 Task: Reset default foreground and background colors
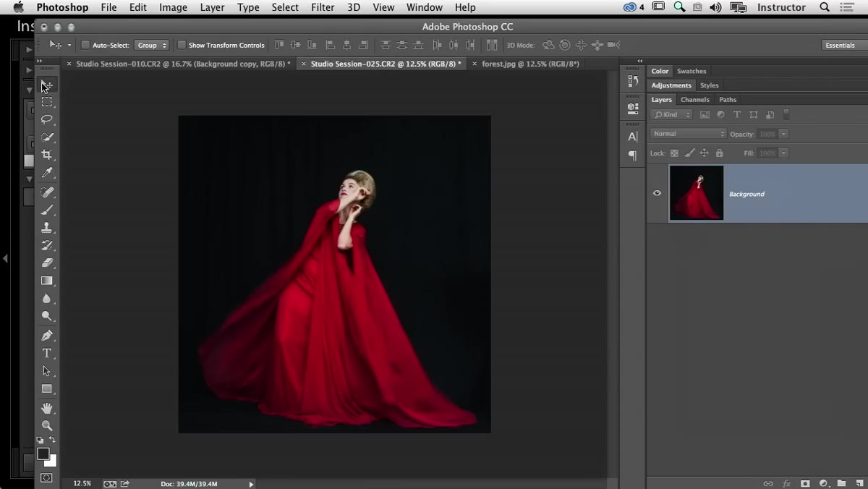[41, 440]
